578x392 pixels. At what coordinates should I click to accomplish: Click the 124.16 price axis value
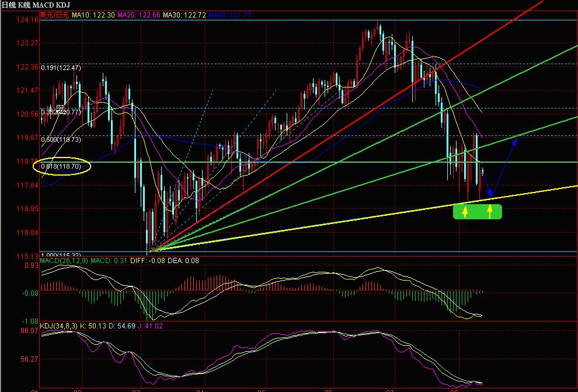click(27, 19)
